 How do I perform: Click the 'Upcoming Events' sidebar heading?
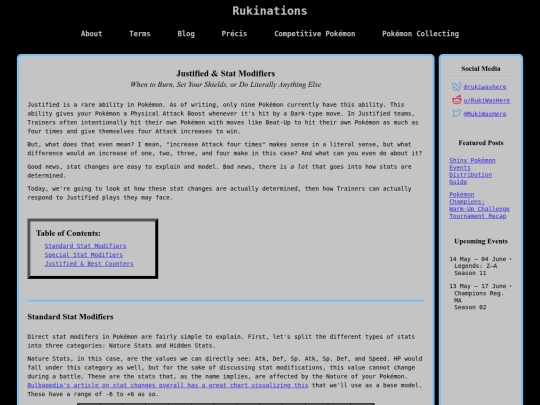481,241
